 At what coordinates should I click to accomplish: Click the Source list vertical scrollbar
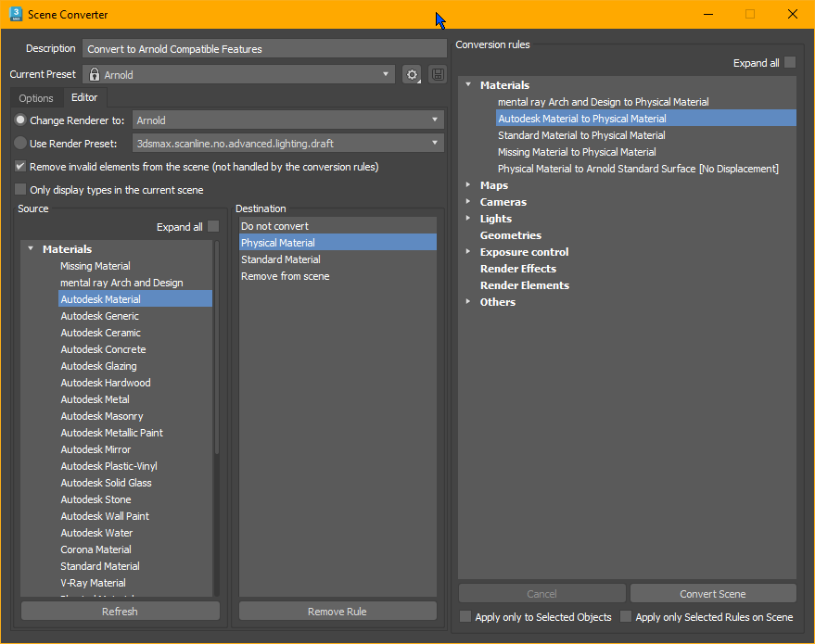coord(217,348)
